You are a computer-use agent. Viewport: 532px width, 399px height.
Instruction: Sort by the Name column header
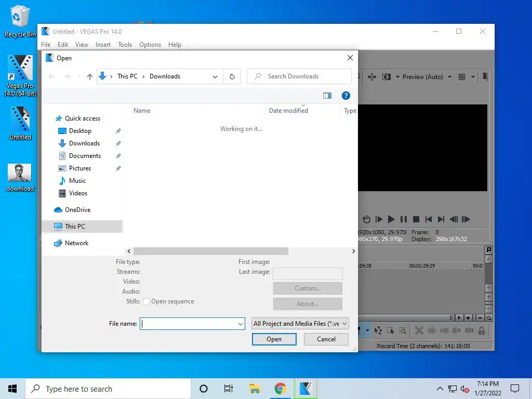point(142,111)
